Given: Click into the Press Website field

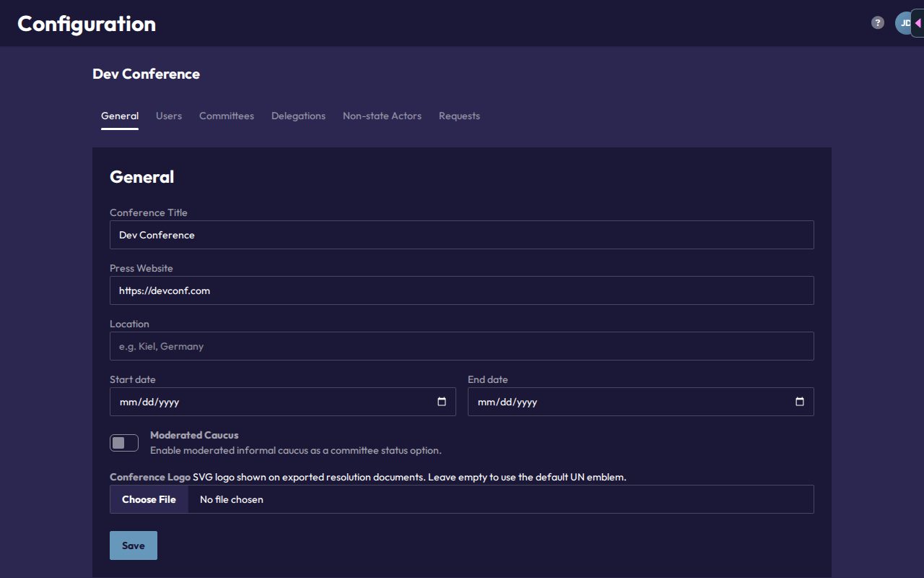Looking at the screenshot, I should (x=462, y=290).
